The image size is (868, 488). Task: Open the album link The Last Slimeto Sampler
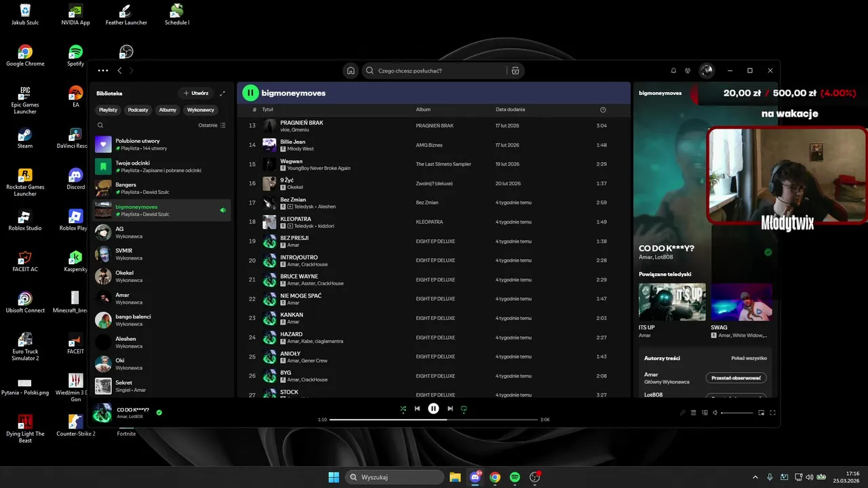point(443,164)
